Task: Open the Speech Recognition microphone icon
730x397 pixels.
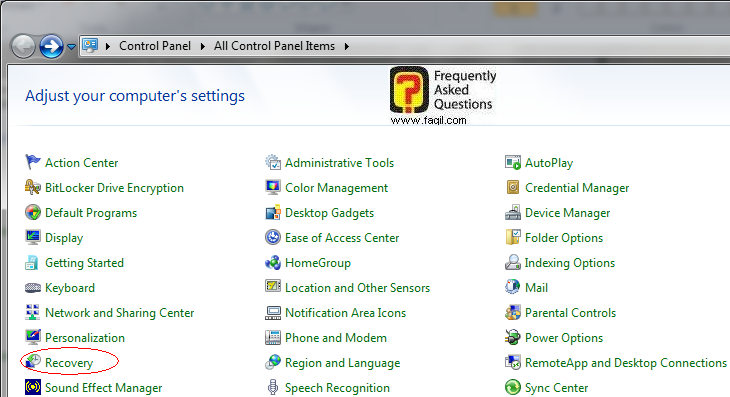Action: (273, 388)
